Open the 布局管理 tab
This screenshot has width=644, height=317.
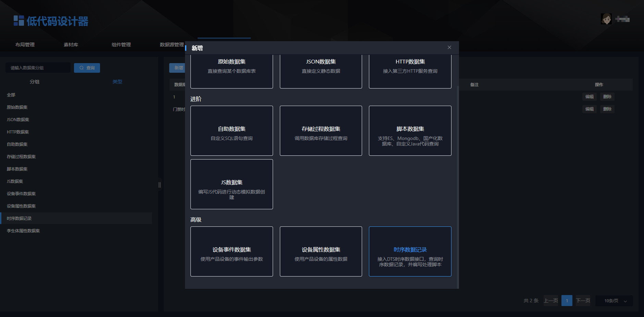coord(25,45)
